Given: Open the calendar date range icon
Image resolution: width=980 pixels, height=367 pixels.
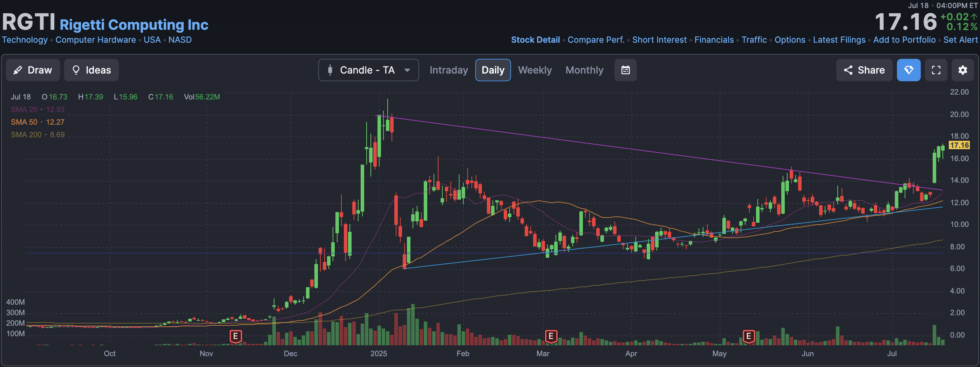Looking at the screenshot, I should coord(625,70).
